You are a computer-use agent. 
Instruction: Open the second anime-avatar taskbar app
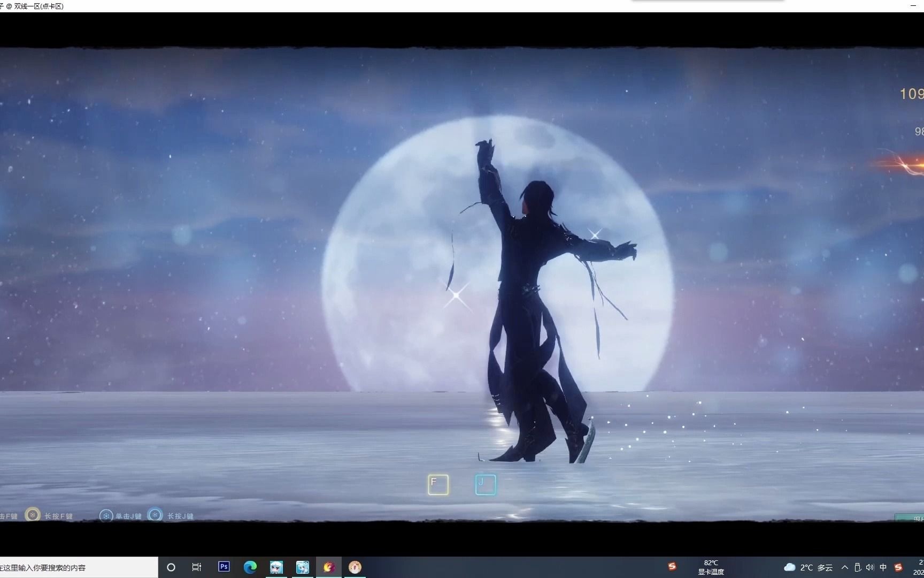pos(303,567)
